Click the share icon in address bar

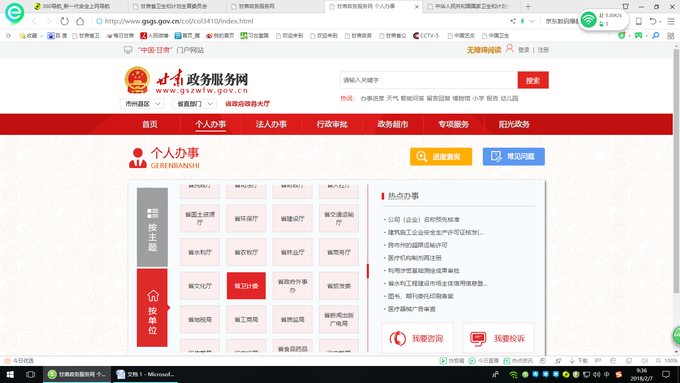(513, 21)
